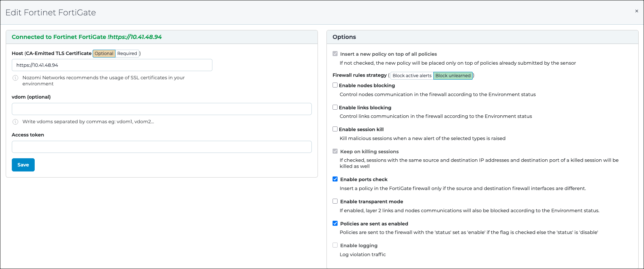Uncheck Enable ports check
The width and height of the screenshot is (644, 269).
(x=335, y=179)
